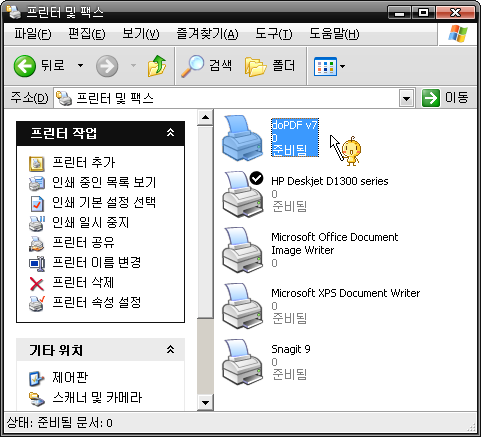This screenshot has width=481, height=437.
Task: Click the sidebar scrollbar thumb
Action: 205,221
